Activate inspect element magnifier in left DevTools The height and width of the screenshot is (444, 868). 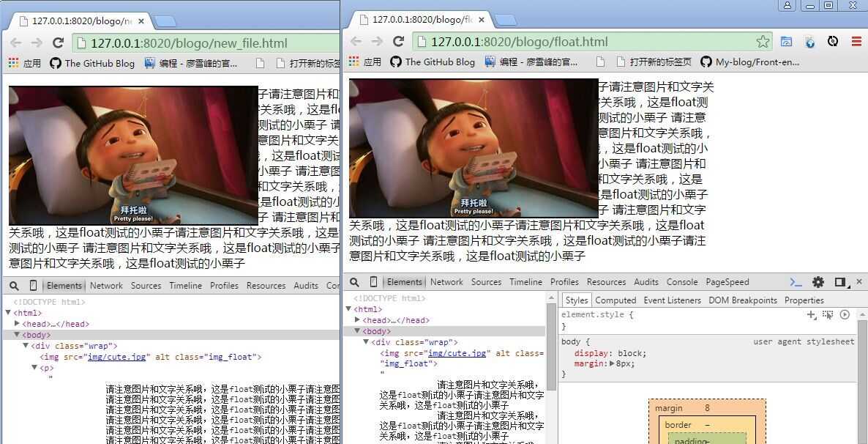coord(15,286)
